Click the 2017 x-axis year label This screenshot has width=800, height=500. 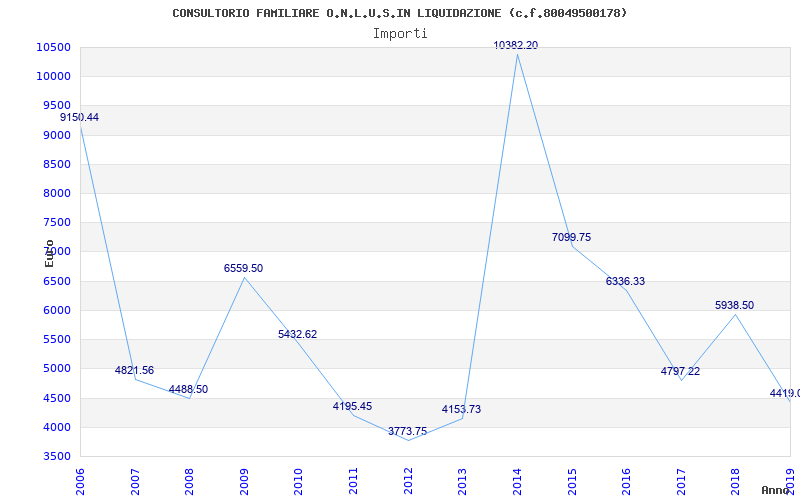click(x=681, y=481)
